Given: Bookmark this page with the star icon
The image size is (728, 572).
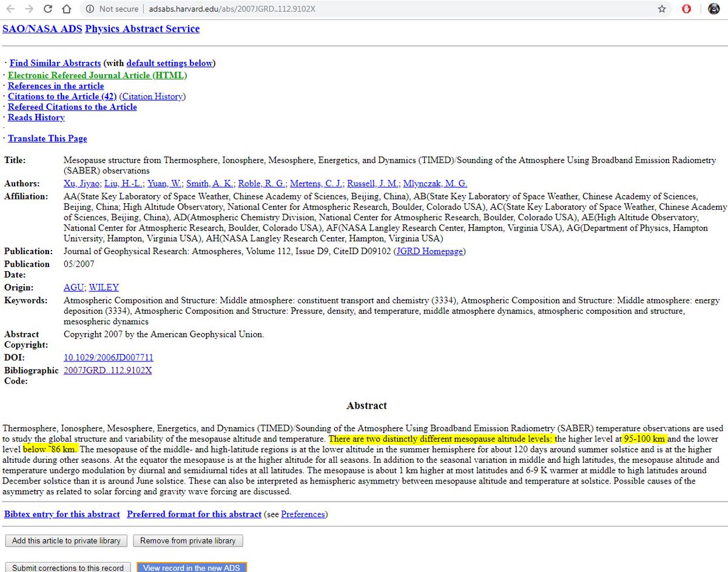Looking at the screenshot, I should point(662,9).
